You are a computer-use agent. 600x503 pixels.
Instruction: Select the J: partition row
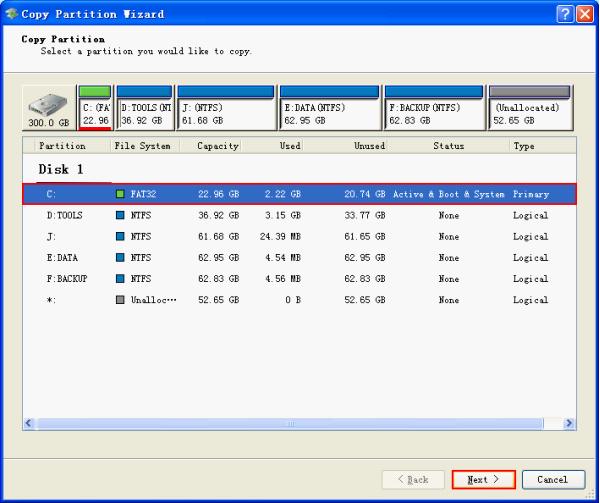coord(299,236)
